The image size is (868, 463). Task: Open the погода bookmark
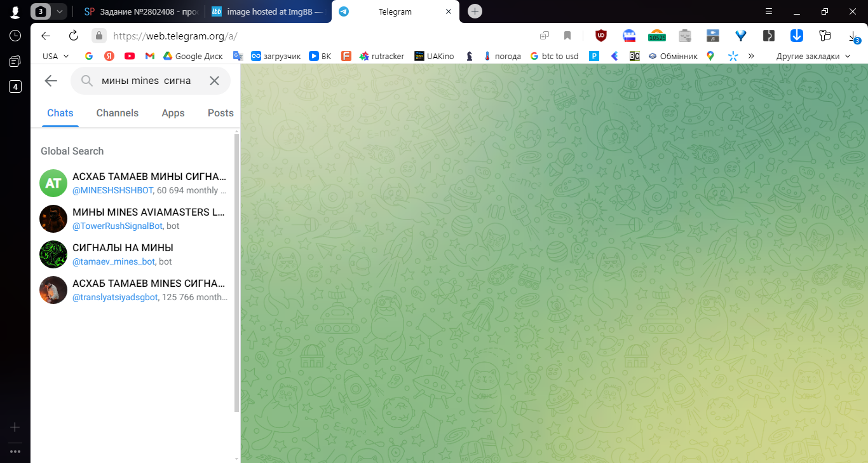[x=502, y=56]
